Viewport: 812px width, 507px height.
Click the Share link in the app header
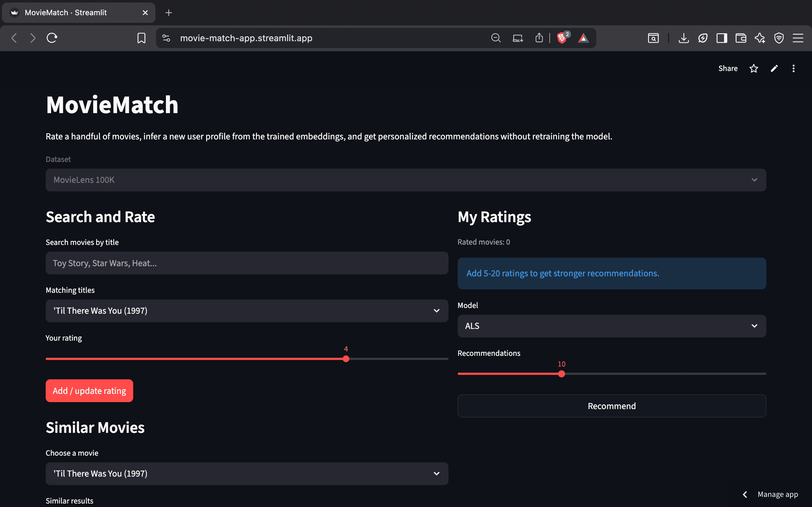tap(727, 68)
